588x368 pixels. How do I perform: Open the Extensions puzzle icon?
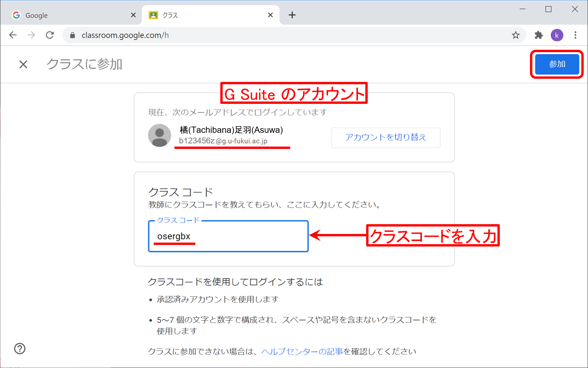click(539, 35)
